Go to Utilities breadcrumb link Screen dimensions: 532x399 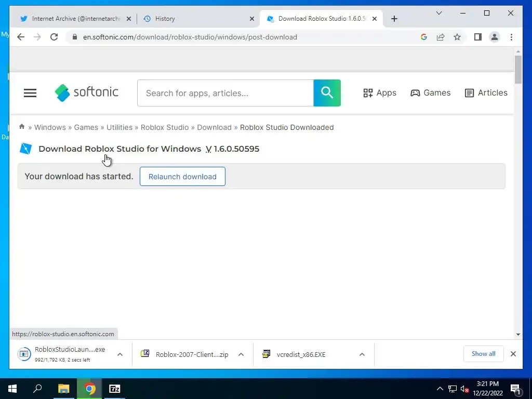[119, 127]
